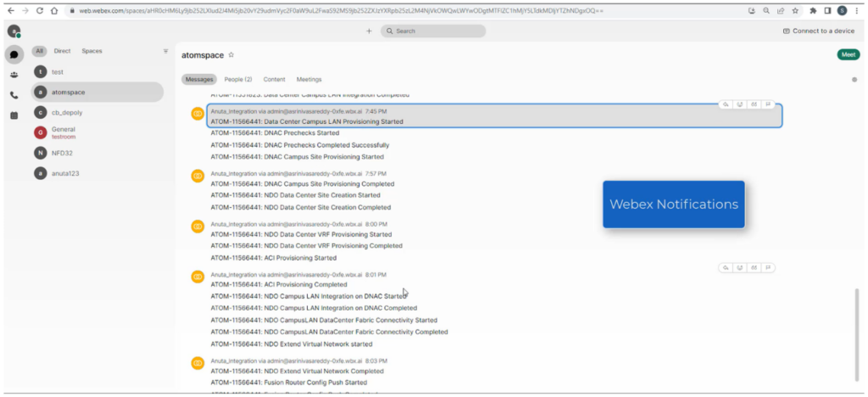Open the test space
The image size is (868, 397).
tap(97, 72)
